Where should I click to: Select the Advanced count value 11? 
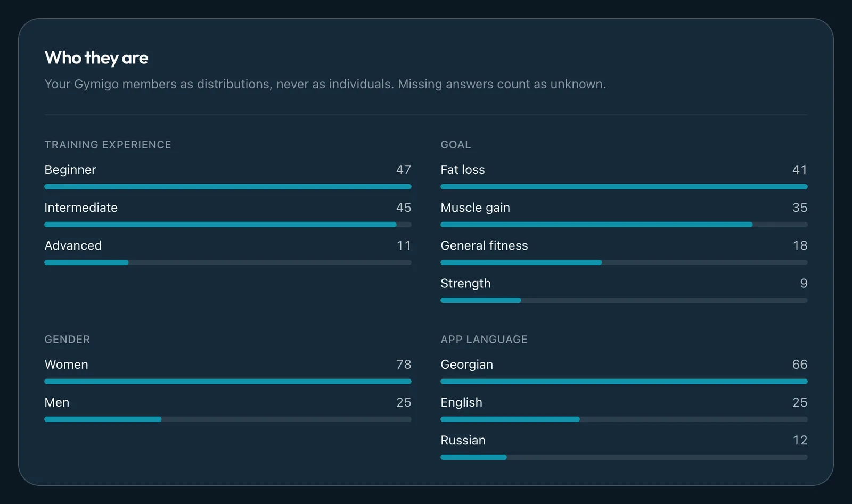tap(404, 245)
